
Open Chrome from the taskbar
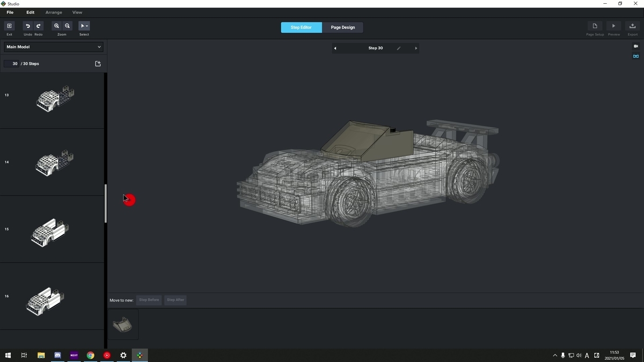91,355
